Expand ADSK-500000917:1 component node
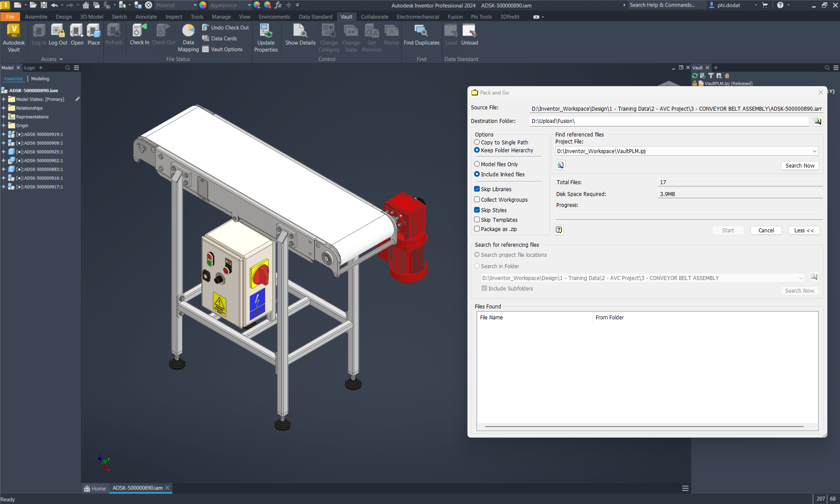The height and width of the screenshot is (504, 840). point(4,187)
